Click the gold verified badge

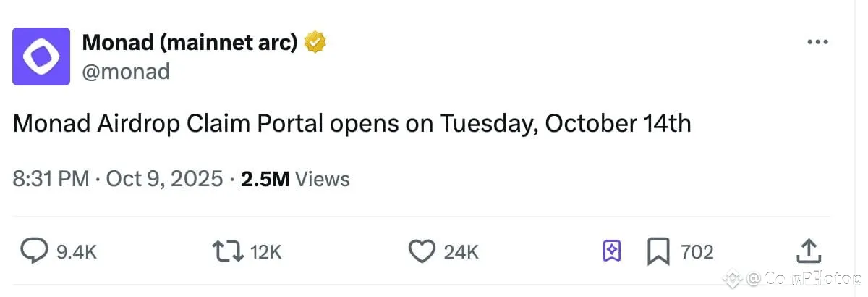click(x=315, y=43)
